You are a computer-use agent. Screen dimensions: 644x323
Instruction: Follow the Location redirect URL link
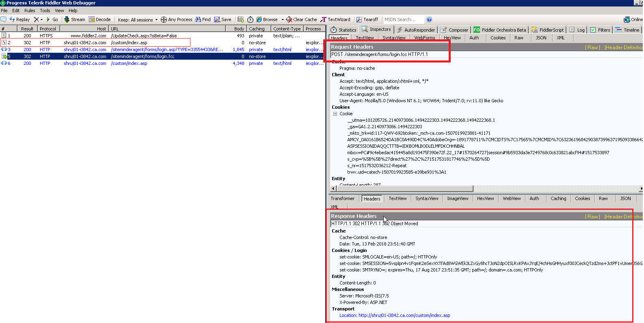404,315
